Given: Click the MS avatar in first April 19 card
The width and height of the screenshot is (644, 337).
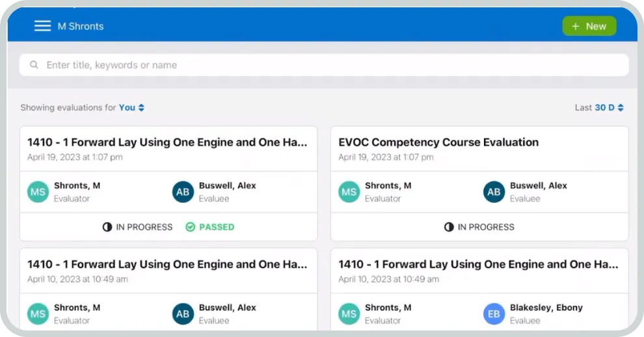Looking at the screenshot, I should click(x=38, y=192).
